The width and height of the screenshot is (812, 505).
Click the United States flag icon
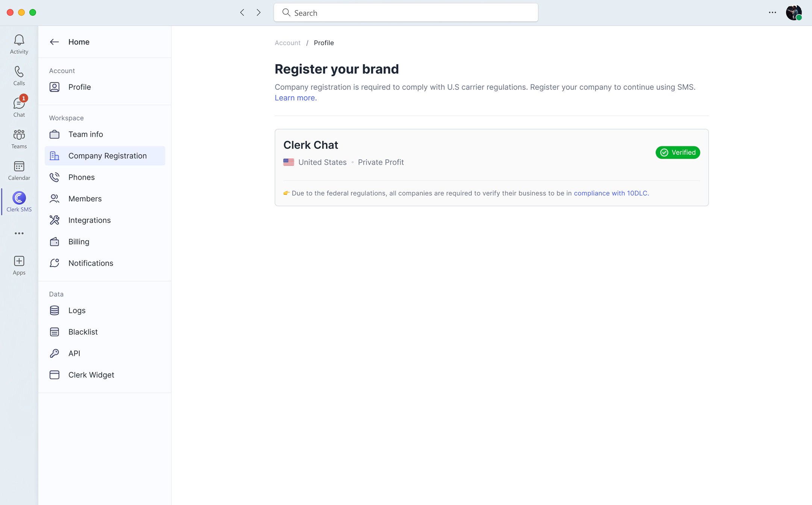(289, 162)
